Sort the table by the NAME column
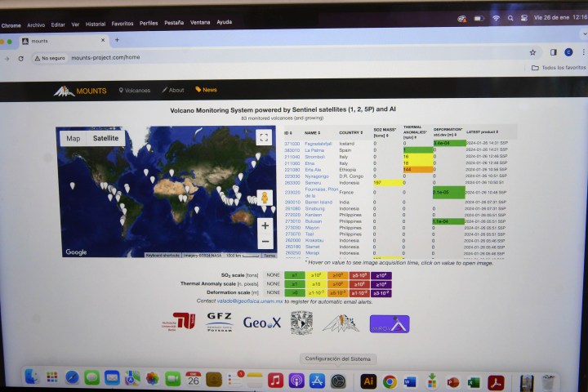The width and height of the screenshot is (588, 392). pyautogui.click(x=312, y=132)
